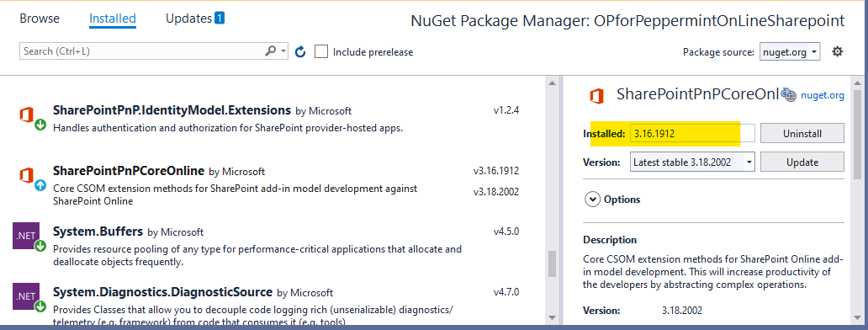Click package list scrollbar thumb
The image size is (868, 330).
pos(552,263)
